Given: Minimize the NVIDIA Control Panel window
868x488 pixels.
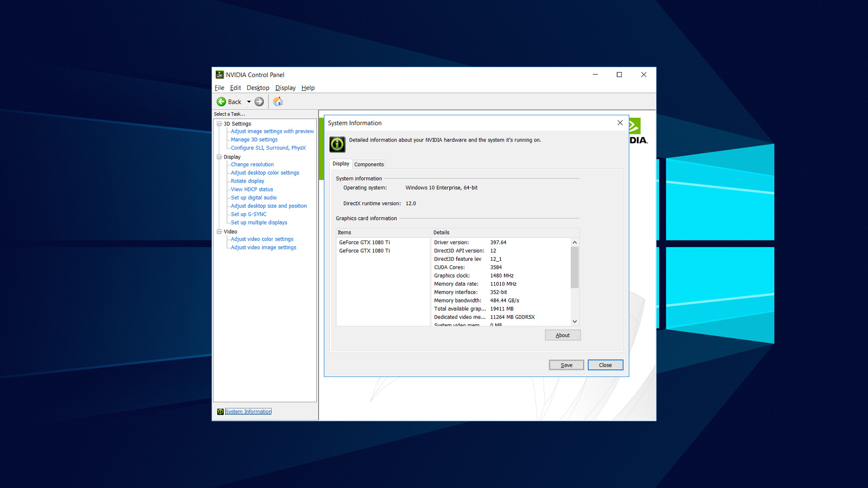Looking at the screenshot, I should pyautogui.click(x=595, y=75).
